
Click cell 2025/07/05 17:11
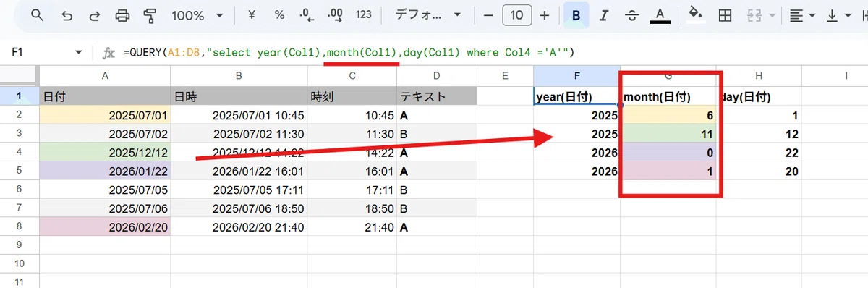(x=238, y=190)
